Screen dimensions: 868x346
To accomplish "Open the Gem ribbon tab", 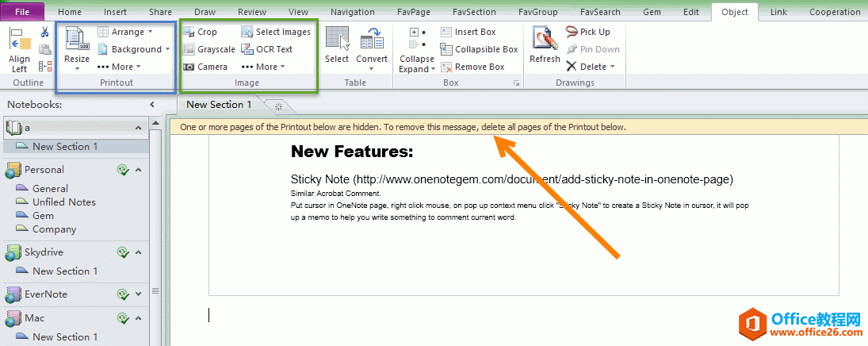I will tap(652, 12).
